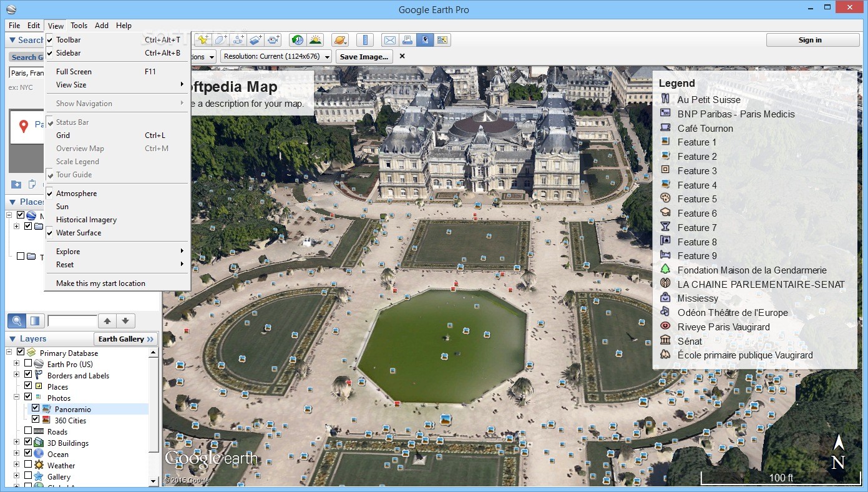Click the N compass indicator on the map
868x492 pixels.
(x=838, y=453)
